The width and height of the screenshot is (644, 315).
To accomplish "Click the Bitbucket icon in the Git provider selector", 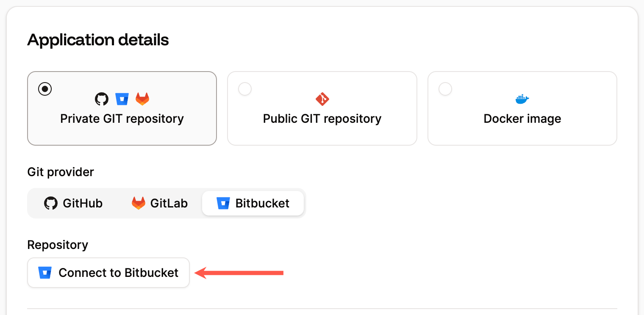I will click(x=223, y=203).
